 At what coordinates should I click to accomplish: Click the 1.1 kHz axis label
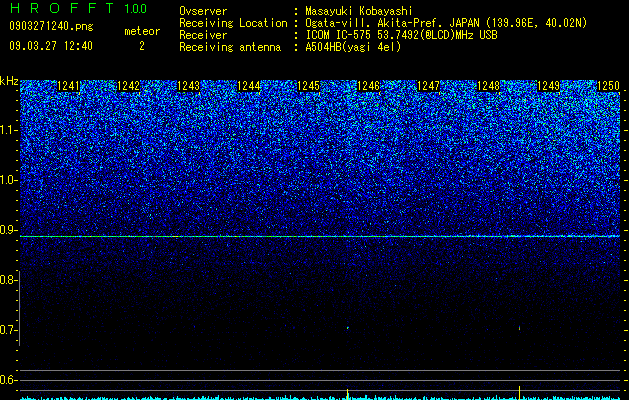tap(8, 130)
